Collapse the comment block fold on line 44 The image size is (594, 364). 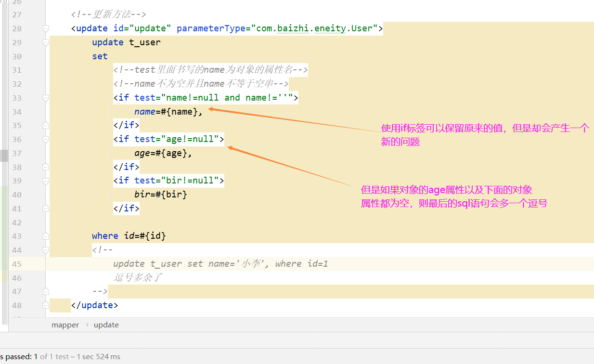point(46,250)
